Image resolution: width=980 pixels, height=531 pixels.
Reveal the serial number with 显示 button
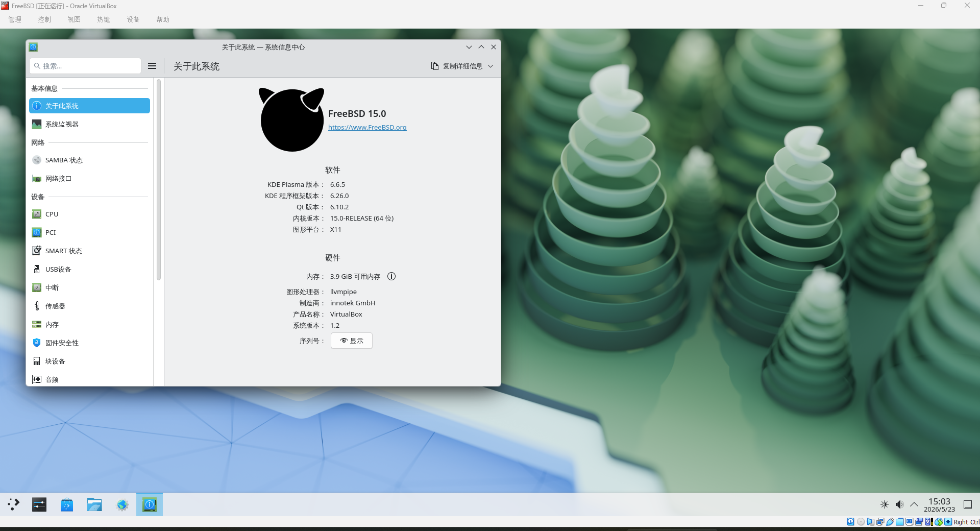point(352,341)
